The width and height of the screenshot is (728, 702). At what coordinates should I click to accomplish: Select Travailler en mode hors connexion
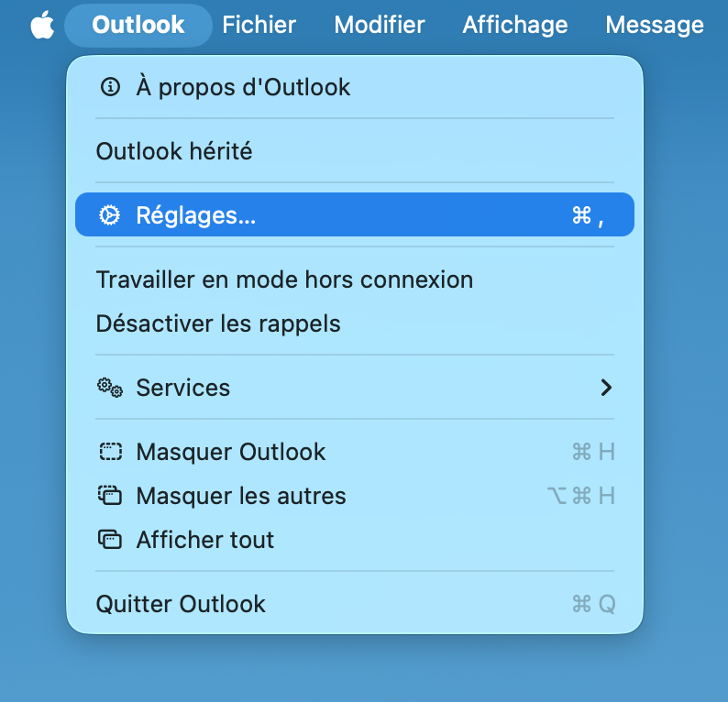pos(355,280)
